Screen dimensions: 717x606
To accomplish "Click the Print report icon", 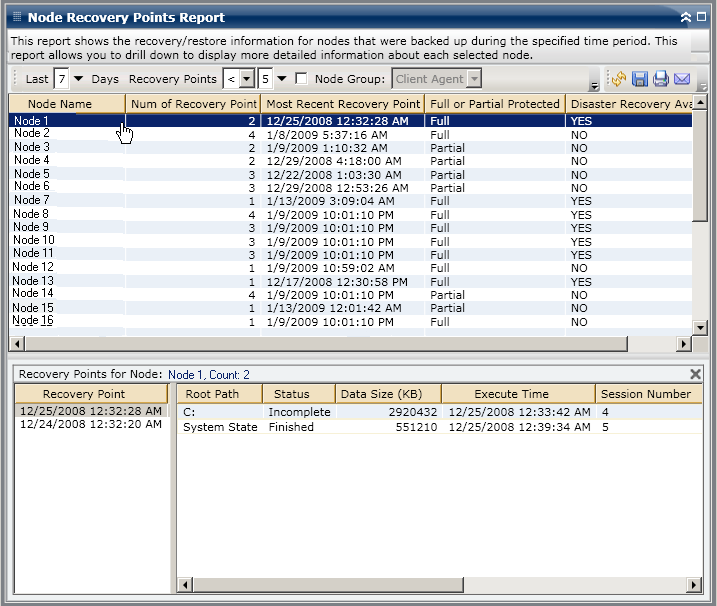I will coord(661,79).
